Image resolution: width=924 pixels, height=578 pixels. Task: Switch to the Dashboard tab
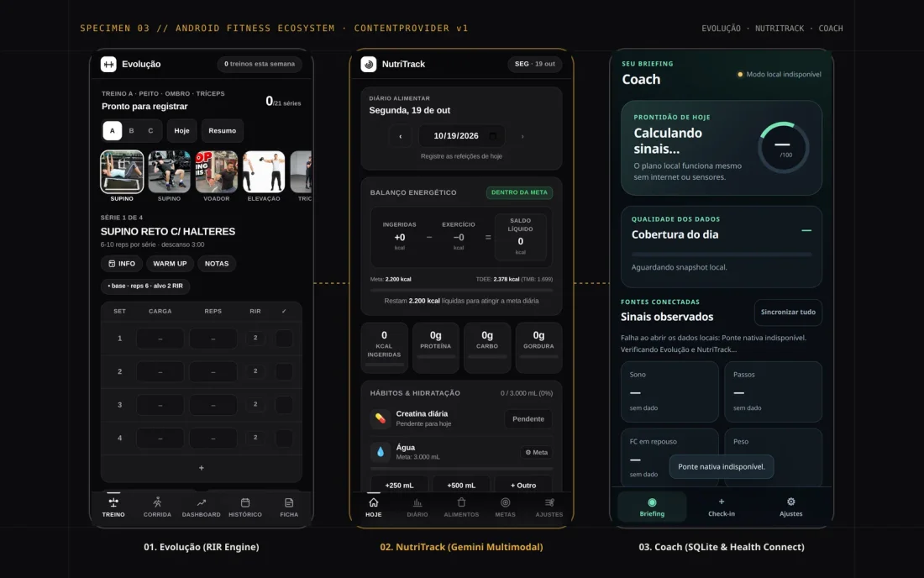click(201, 507)
